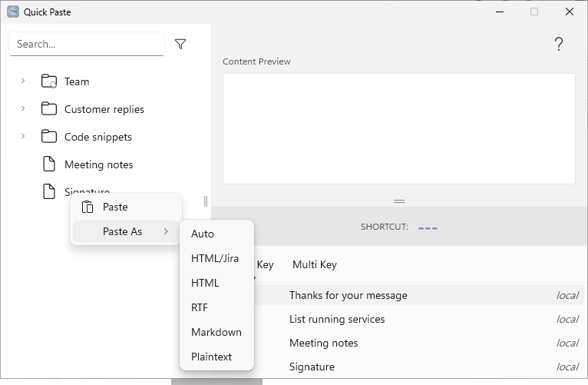Viewport: 588px width, 385px height.
Task: Open help with the question mark icon
Action: 558,44
